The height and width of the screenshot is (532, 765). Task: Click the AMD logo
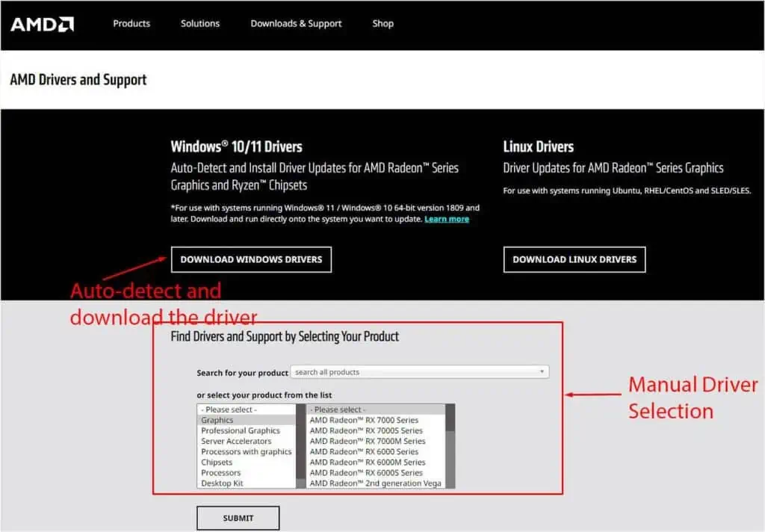41,23
